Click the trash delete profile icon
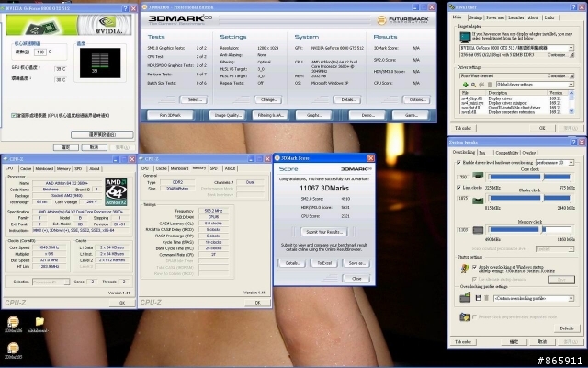 [486, 298]
